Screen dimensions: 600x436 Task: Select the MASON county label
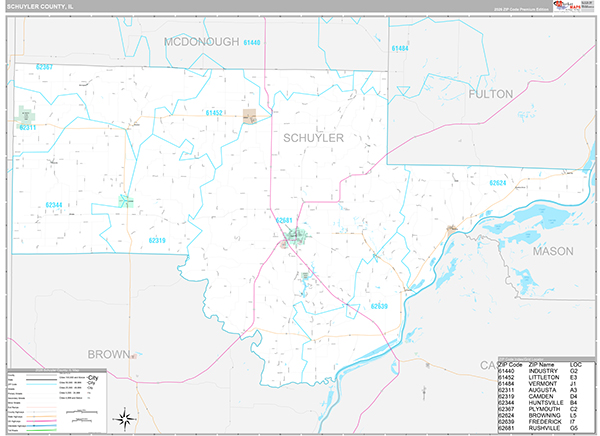[553, 251]
